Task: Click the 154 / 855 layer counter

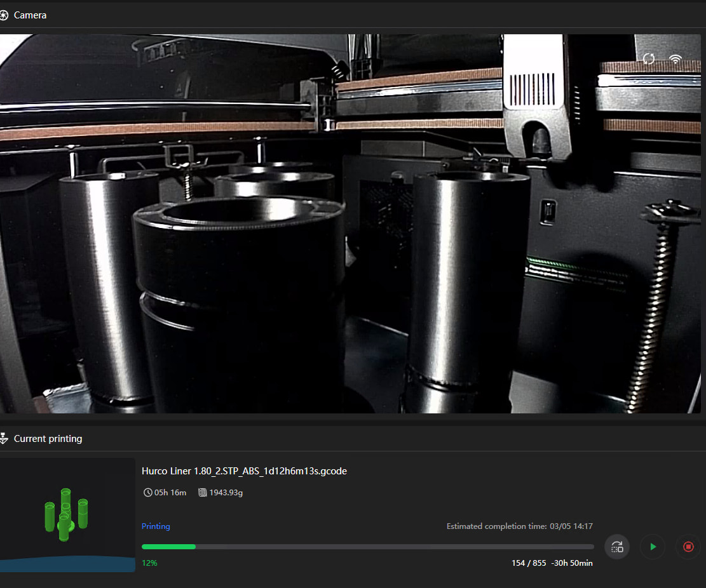Action: click(529, 563)
